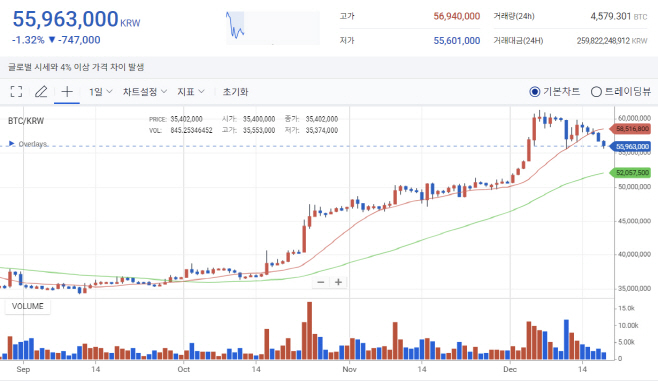Viewport: 658px width, 381px height.
Task: Click 24H amount 259,822,248,912 KRW
Action: (x=612, y=41)
